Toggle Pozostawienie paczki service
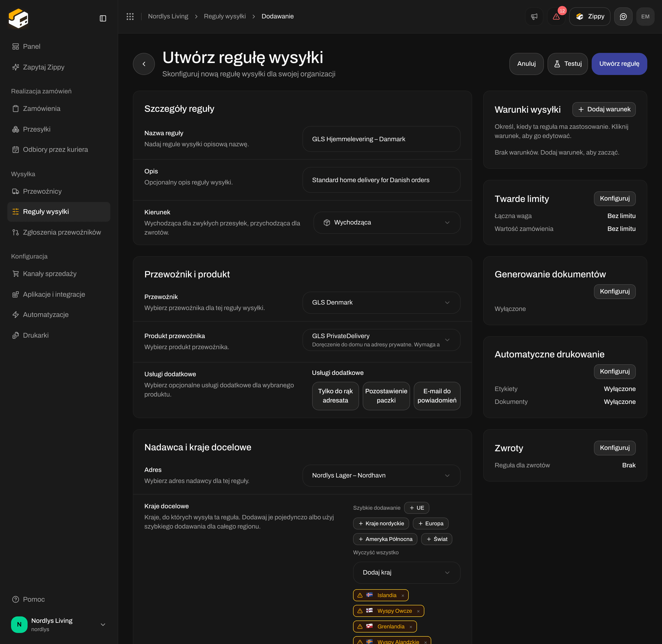662x644 pixels. coord(386,396)
